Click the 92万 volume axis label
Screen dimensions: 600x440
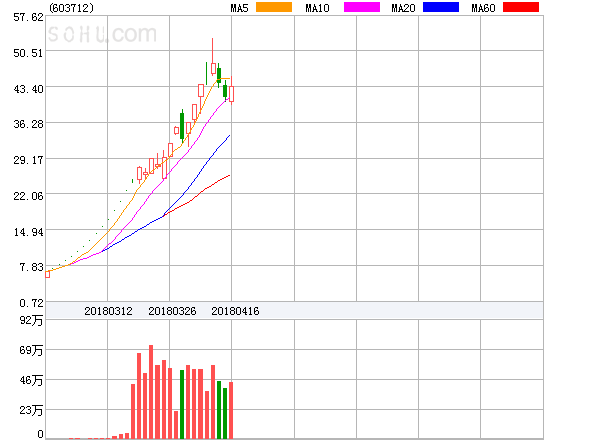point(31,320)
